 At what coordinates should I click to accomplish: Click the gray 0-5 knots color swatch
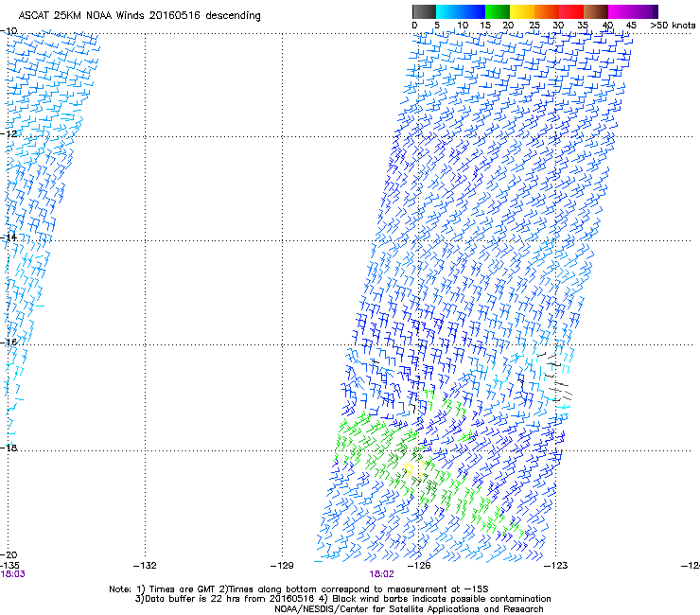point(424,11)
